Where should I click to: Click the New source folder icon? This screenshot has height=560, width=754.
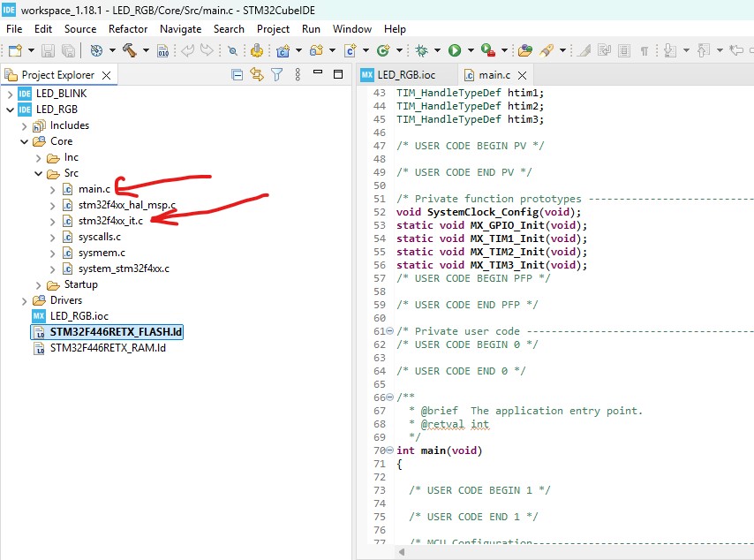[316, 50]
